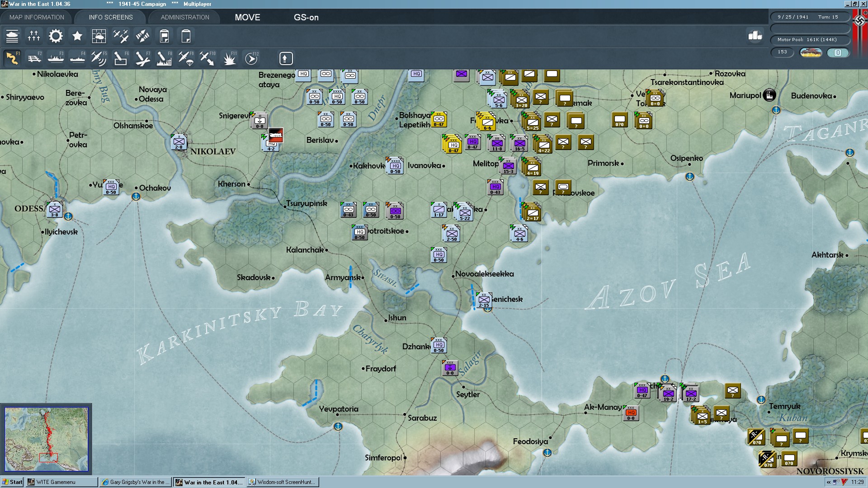The width and height of the screenshot is (868, 488).
Task: Select F9 air transport parachute mode
Action: [186, 58]
